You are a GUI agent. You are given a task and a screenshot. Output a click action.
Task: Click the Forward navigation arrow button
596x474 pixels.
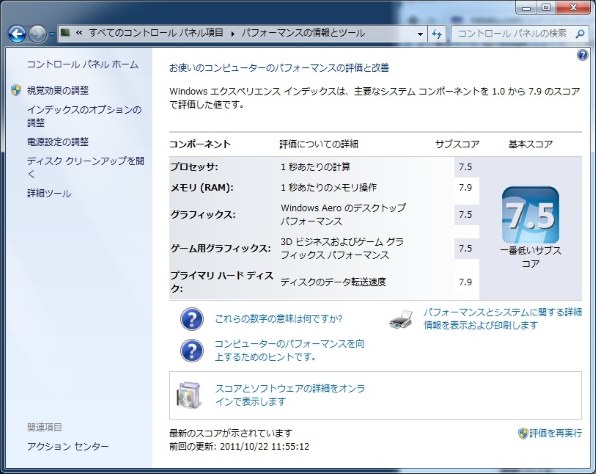coord(38,34)
